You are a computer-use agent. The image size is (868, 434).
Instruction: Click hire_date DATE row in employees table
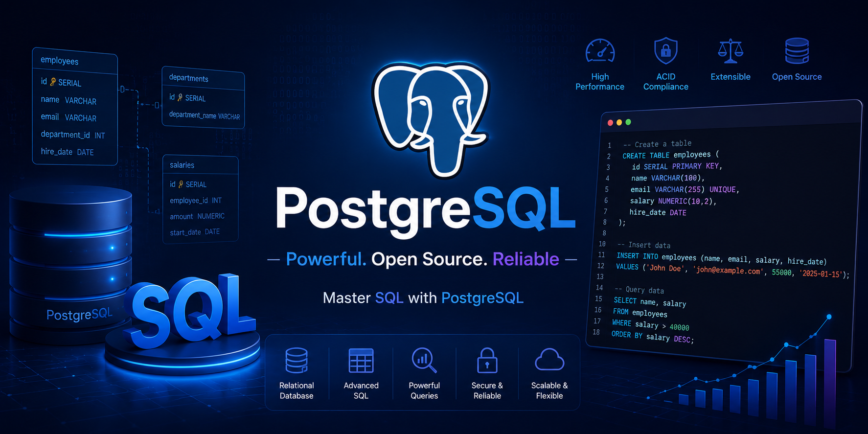point(67,152)
